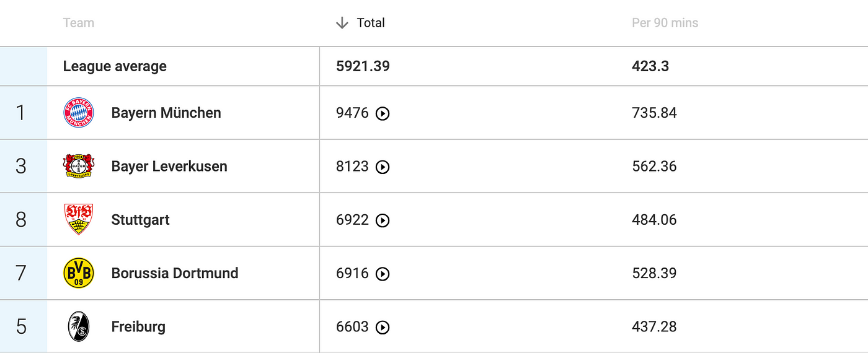
Task: Open Bayern München team name link
Action: 166,113
